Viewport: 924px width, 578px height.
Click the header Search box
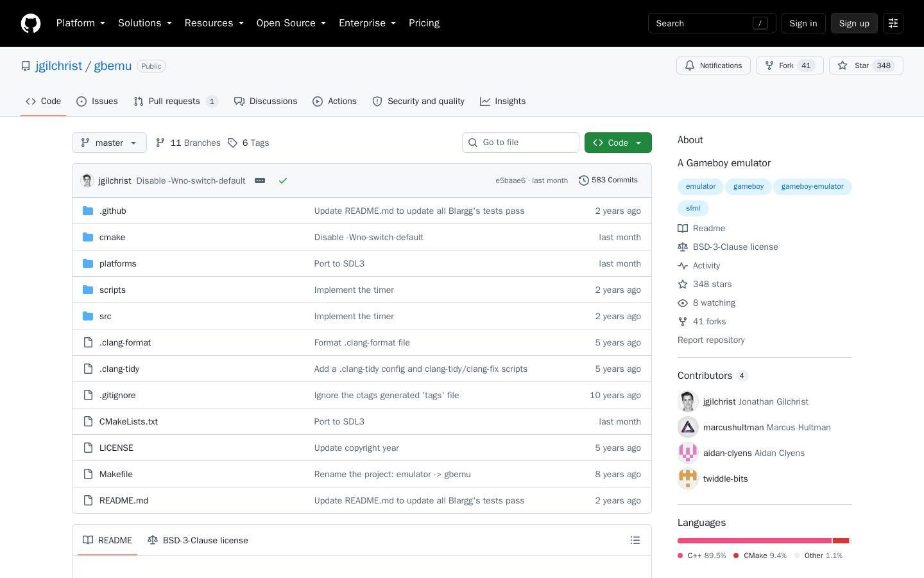pos(712,23)
